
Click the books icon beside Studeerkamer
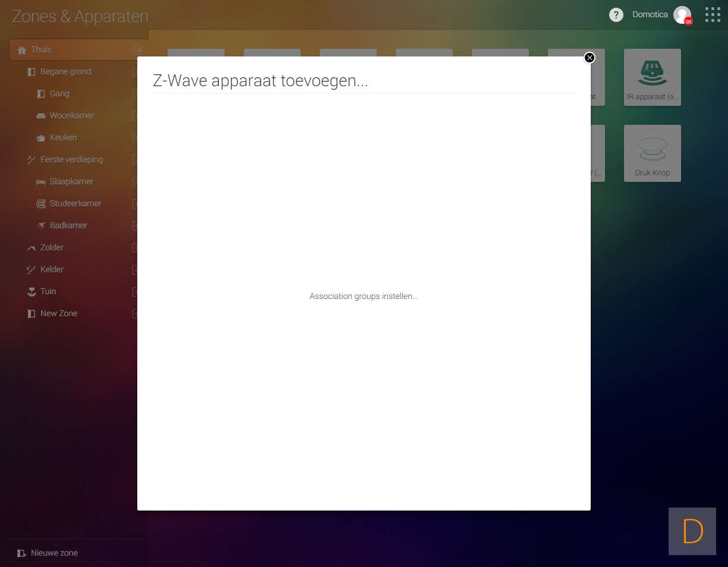click(41, 204)
